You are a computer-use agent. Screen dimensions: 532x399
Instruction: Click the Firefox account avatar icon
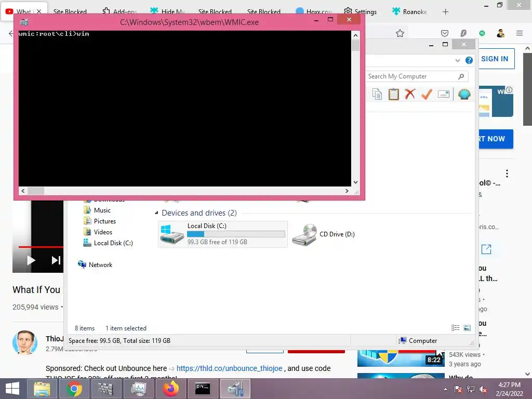click(500, 33)
